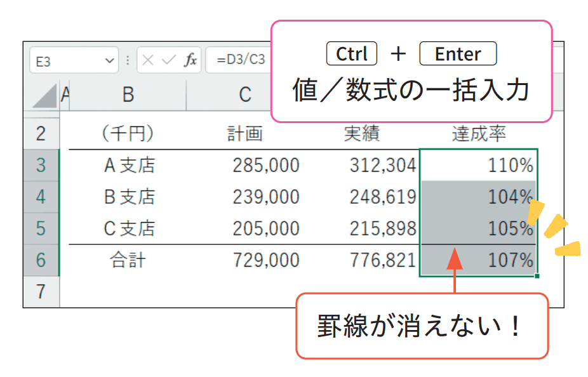Screen dimensions: 588x377
Task: Click the cell with (千円)
Action: (128, 134)
